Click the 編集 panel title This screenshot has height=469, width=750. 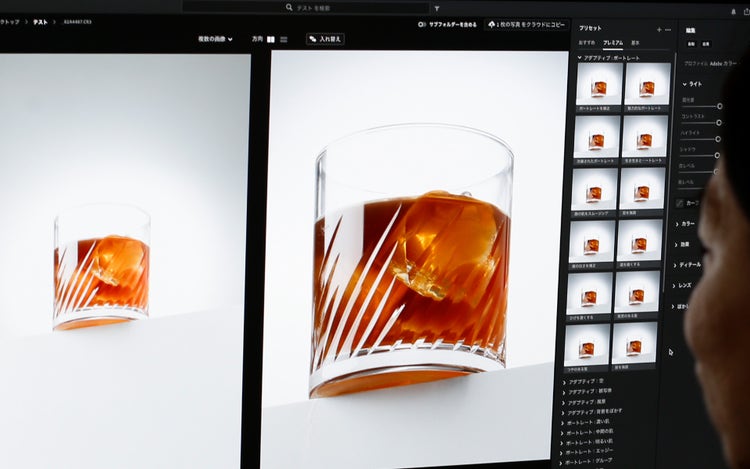(x=691, y=31)
